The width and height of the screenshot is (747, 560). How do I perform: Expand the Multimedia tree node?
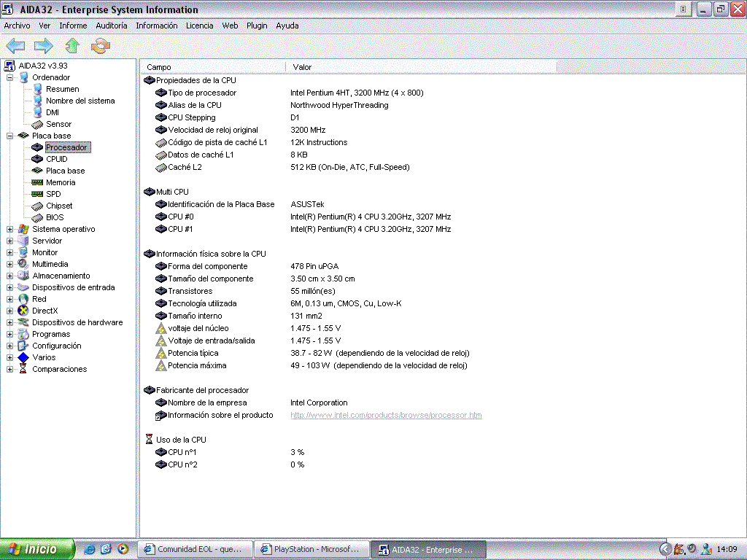(x=9, y=264)
